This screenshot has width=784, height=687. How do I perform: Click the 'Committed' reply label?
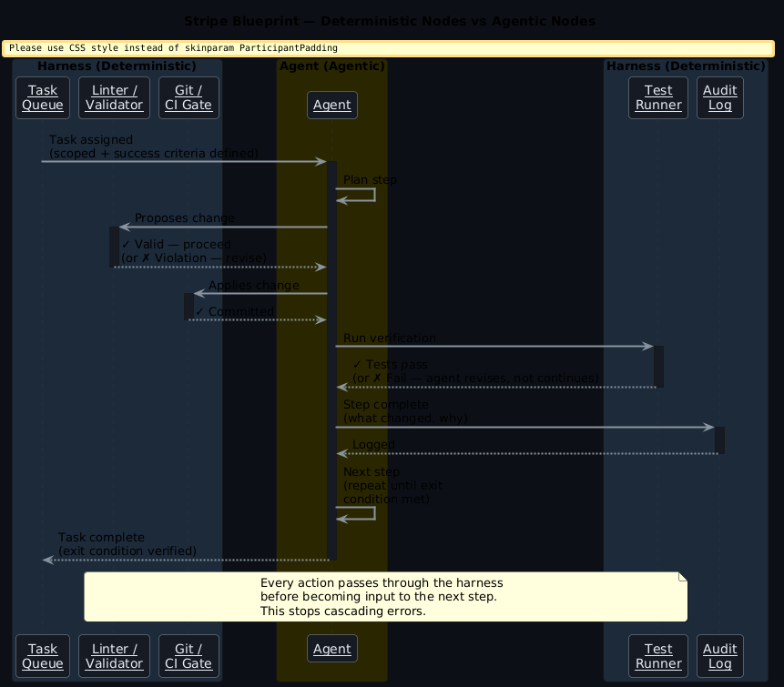pyautogui.click(x=235, y=312)
